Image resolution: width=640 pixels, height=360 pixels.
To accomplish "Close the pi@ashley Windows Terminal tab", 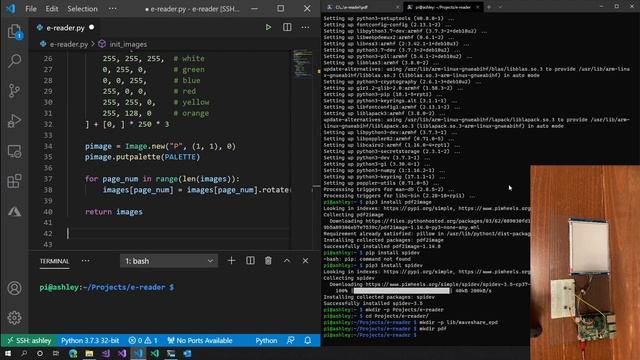I will [478, 7].
